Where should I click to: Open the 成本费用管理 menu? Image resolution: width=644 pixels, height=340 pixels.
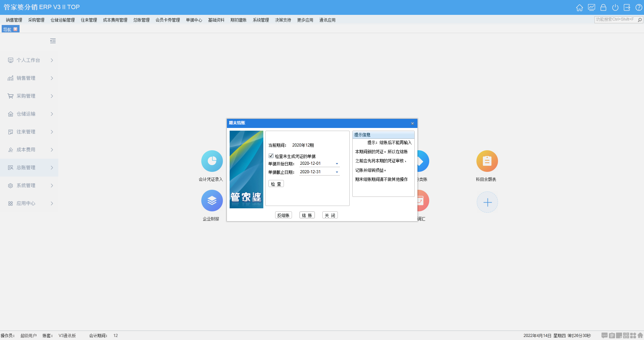pyautogui.click(x=115, y=20)
